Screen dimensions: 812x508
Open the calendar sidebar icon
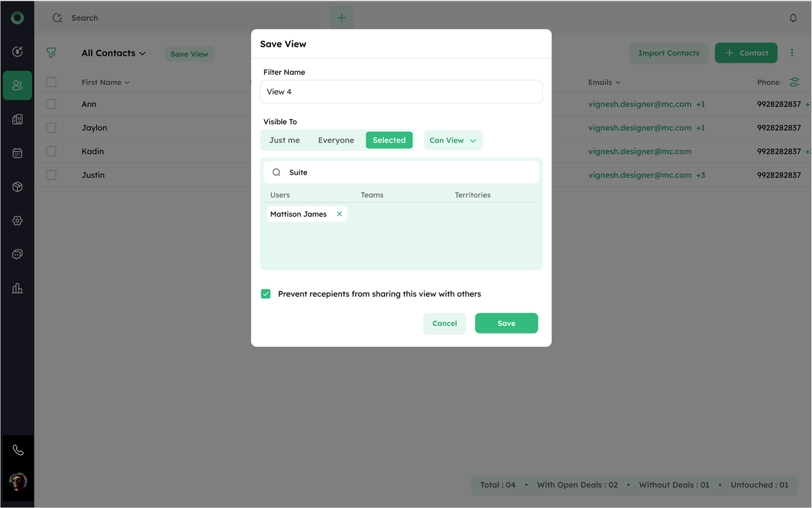[x=17, y=153]
